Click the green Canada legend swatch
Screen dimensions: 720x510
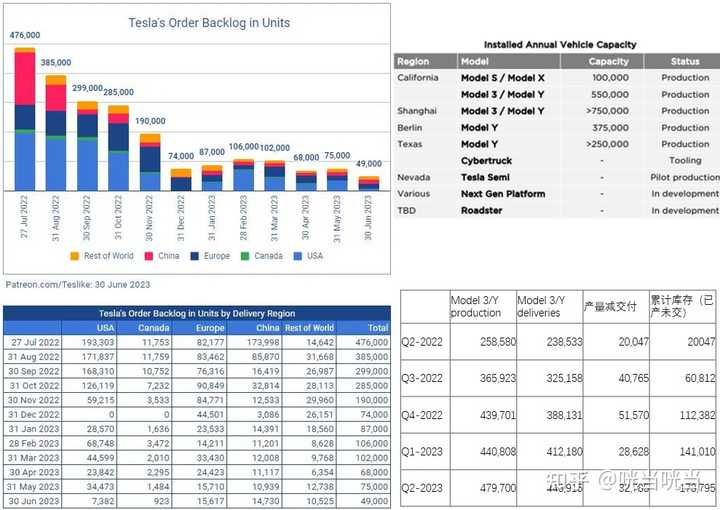coord(245,256)
